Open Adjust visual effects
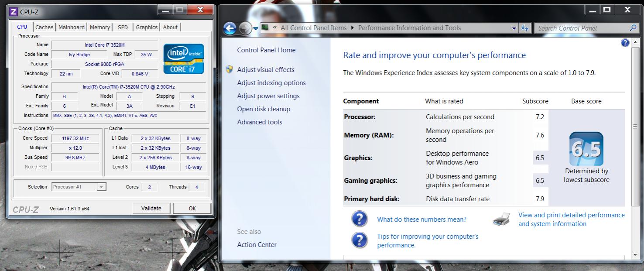The image size is (644, 271). point(266,69)
